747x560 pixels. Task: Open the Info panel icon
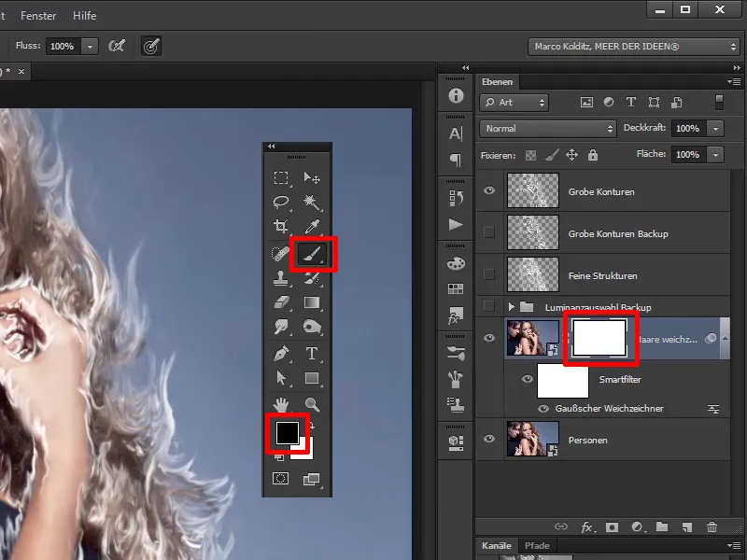(x=456, y=96)
